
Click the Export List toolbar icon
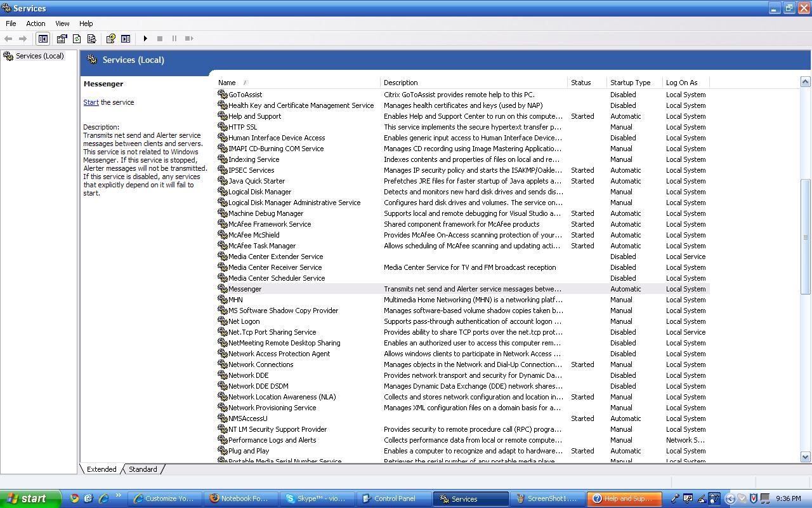coord(92,39)
